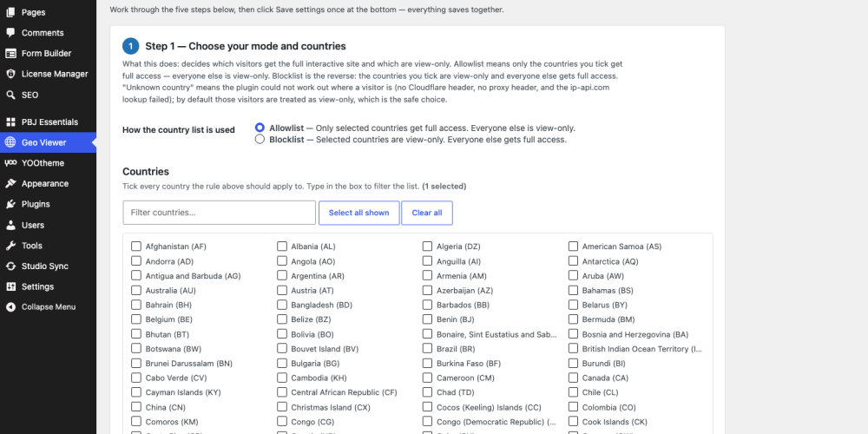Image resolution: width=868 pixels, height=434 pixels.
Task: Click the Geo Viewer globe icon
Action: pyautogui.click(x=10, y=142)
